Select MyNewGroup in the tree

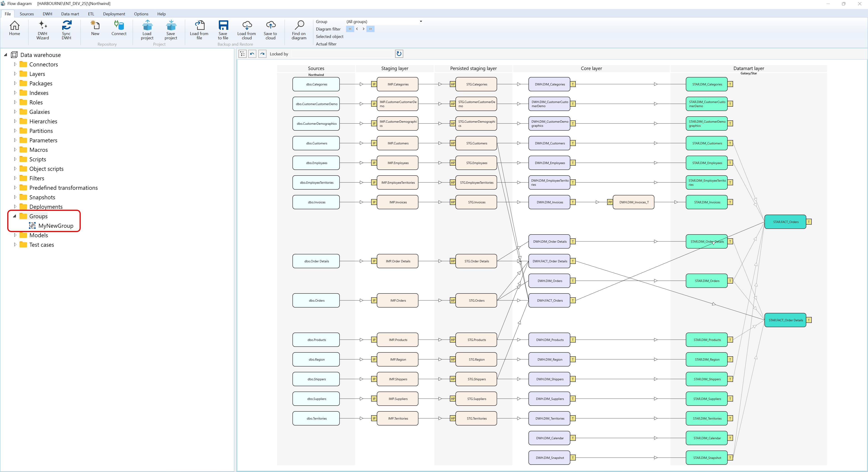[56, 226]
